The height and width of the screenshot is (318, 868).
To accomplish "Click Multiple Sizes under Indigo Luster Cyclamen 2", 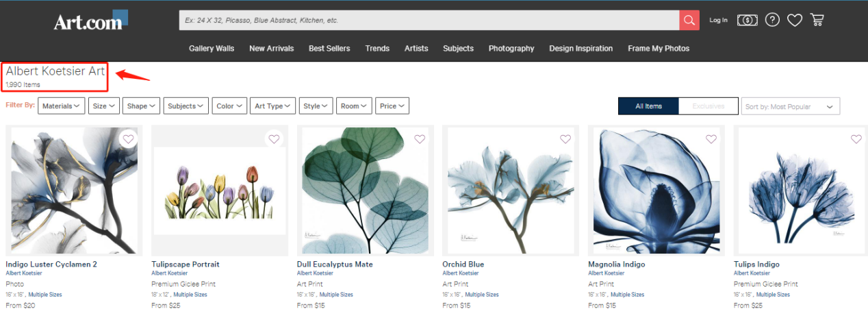I will (x=45, y=295).
